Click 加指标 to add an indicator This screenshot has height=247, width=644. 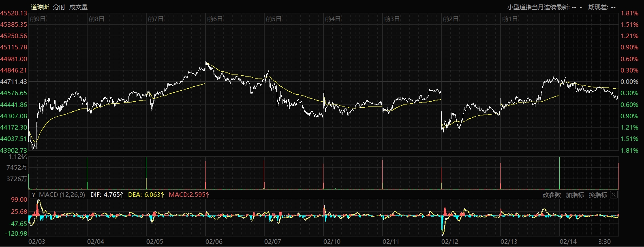click(575, 195)
